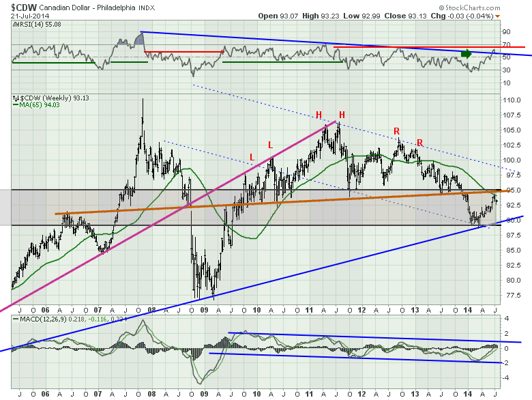Click the $CDW (Weekly) 93.13 legend
This screenshot has width=532, height=400.
point(55,98)
